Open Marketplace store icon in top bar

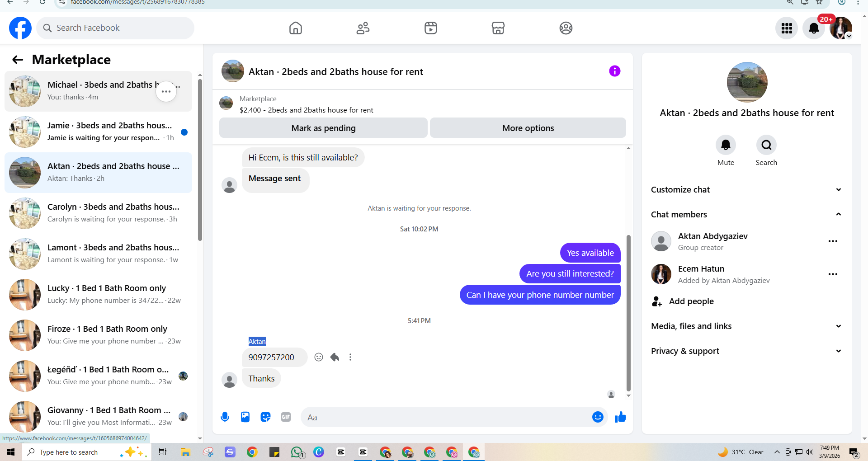498,28
